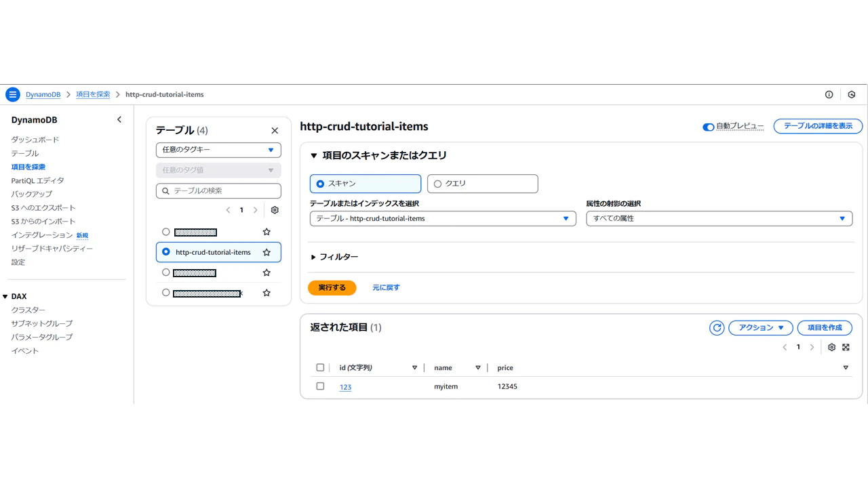Open 設定 in the sidebar

pos(18,262)
